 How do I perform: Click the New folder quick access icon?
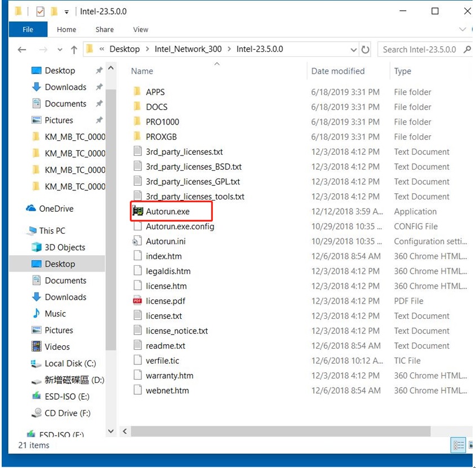tap(54, 11)
